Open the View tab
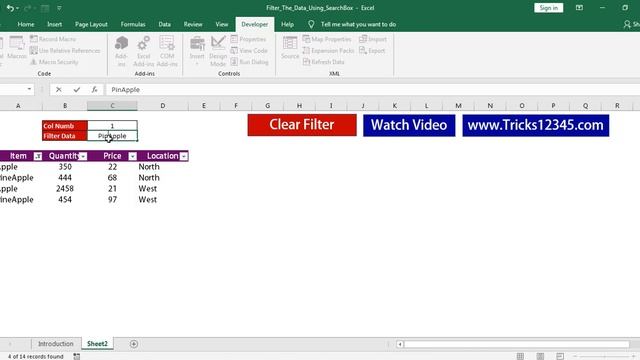Screen dimensions: 640x360 (x=222, y=24)
